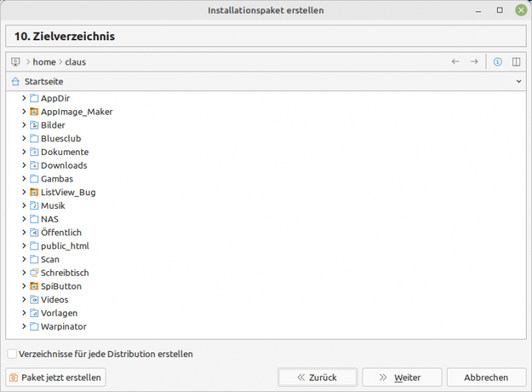Cancel with the Abbrechen button
The width and height of the screenshot is (532, 392).
pyautogui.click(x=486, y=378)
